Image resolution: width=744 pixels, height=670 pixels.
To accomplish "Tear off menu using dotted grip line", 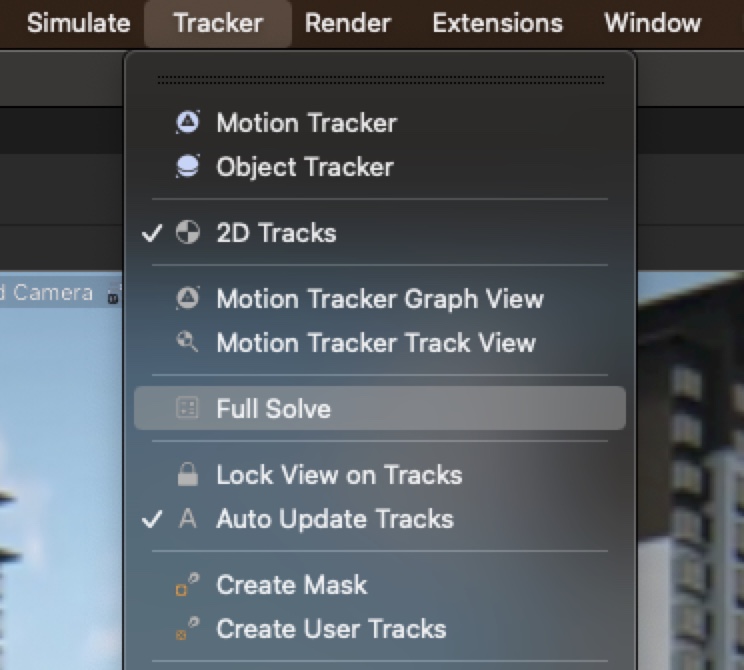I will click(380, 79).
